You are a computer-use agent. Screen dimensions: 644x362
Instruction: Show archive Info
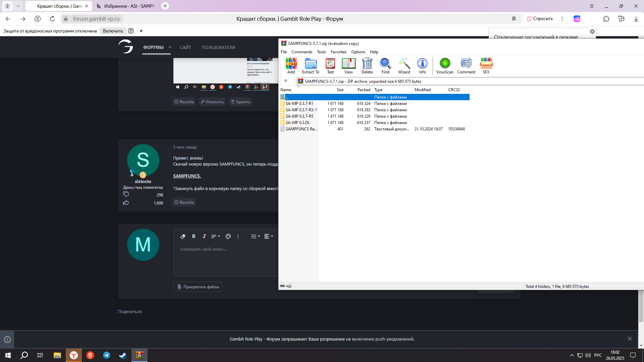tap(422, 65)
